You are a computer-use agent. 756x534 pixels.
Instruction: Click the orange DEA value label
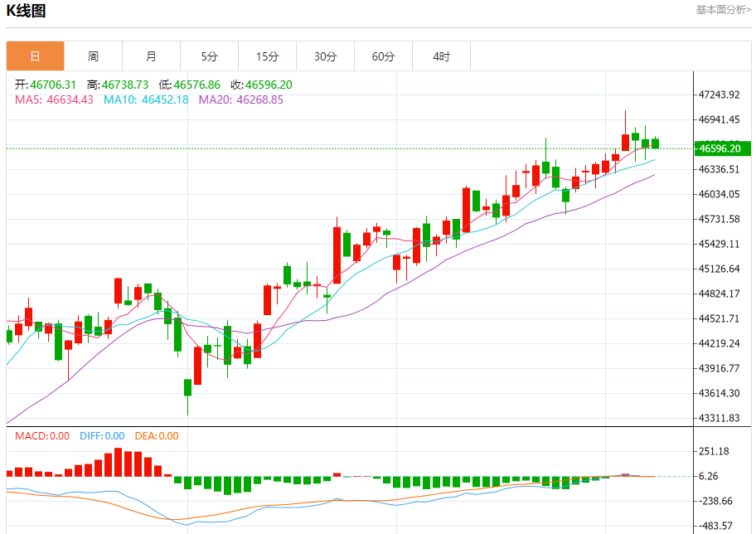pyautogui.click(x=155, y=435)
